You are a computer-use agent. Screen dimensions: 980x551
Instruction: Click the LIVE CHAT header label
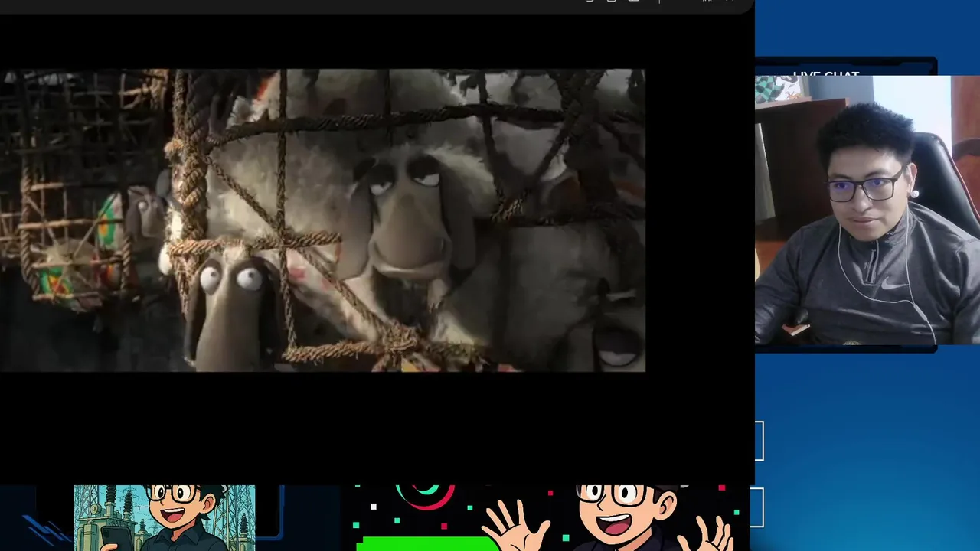pos(826,75)
